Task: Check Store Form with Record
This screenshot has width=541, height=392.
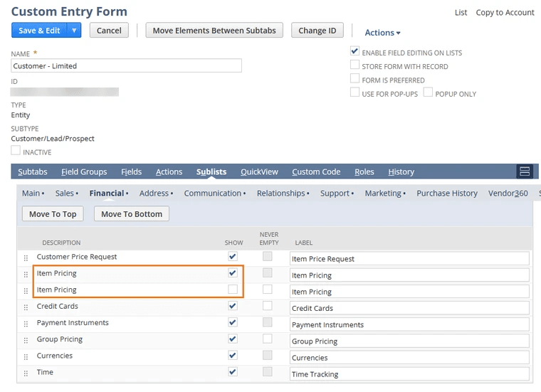Action: point(354,65)
